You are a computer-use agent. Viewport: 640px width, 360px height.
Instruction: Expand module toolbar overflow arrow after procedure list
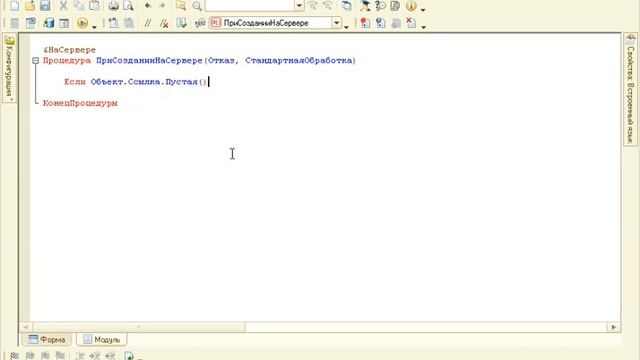click(347, 27)
